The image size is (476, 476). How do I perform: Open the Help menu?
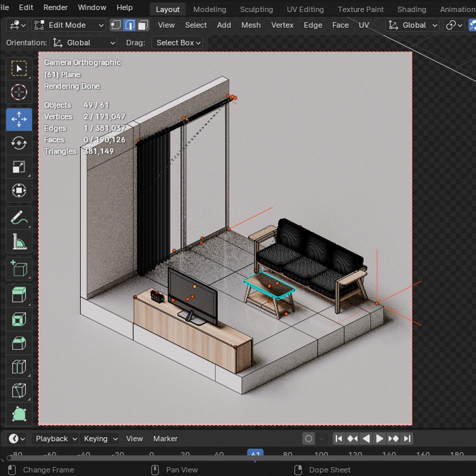point(124,7)
